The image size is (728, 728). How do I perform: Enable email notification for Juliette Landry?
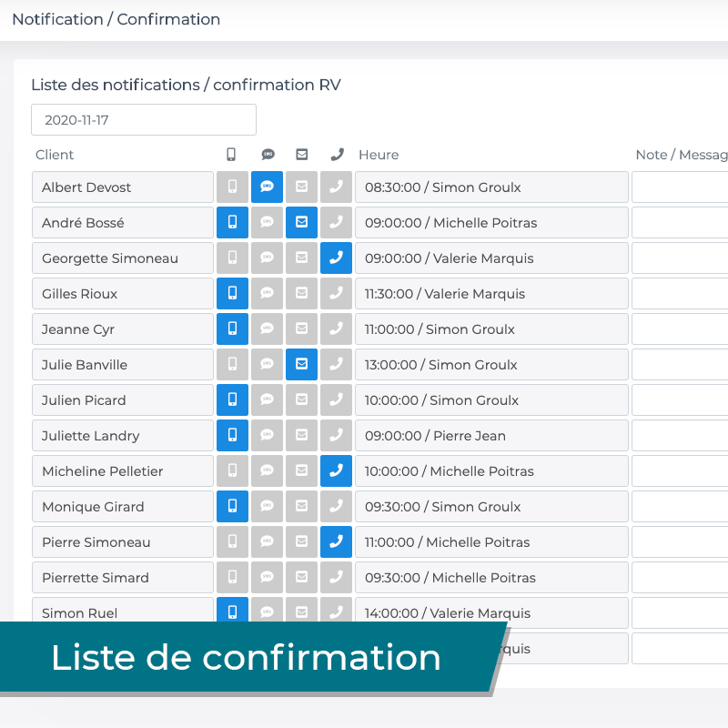pos(301,436)
